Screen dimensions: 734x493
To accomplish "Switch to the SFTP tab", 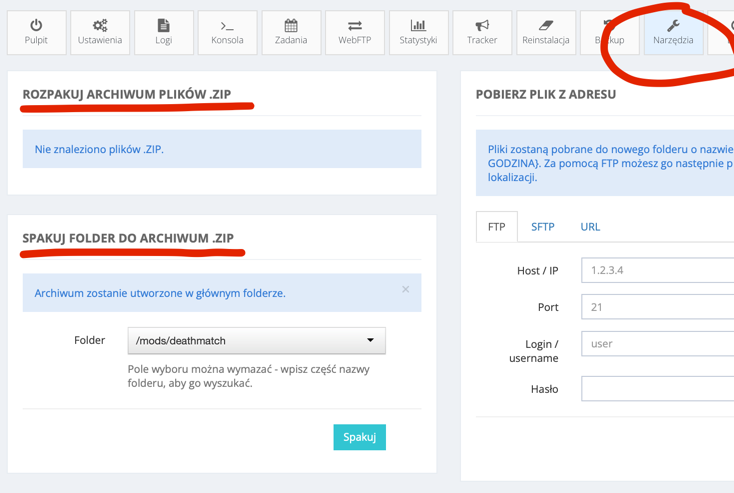I will coord(542,227).
